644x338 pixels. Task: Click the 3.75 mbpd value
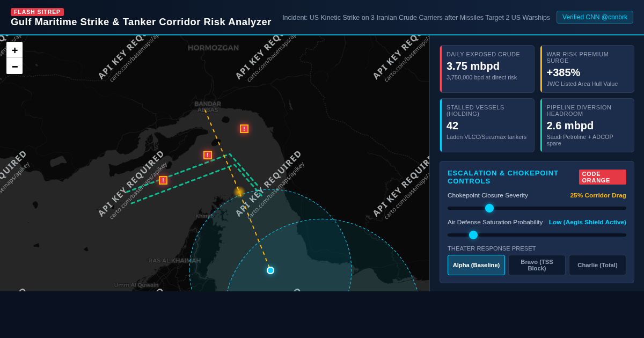pyautogui.click(x=473, y=66)
